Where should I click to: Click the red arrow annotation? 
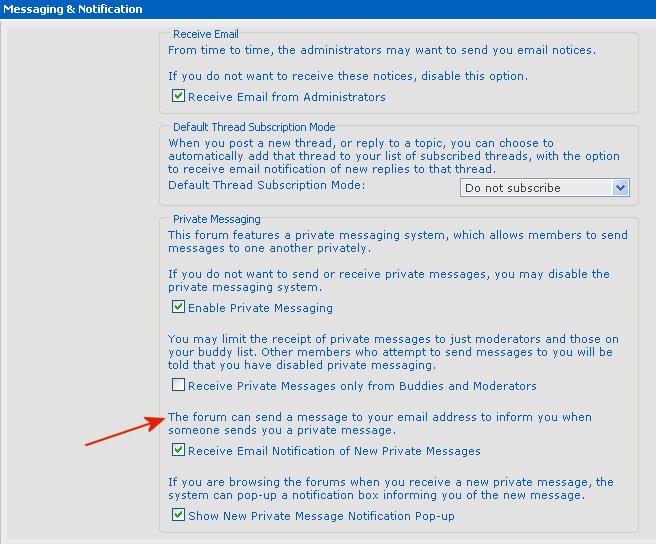122,432
